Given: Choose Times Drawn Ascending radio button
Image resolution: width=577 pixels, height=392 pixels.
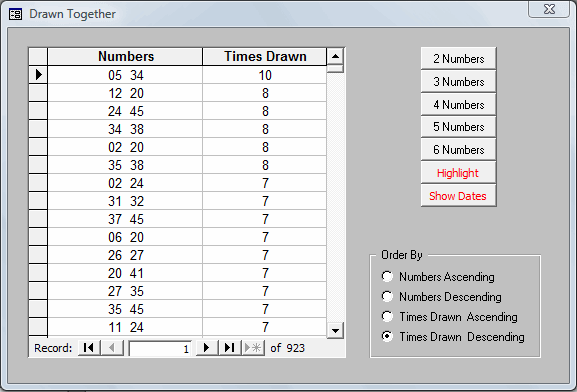Looking at the screenshot, I should coord(387,317).
